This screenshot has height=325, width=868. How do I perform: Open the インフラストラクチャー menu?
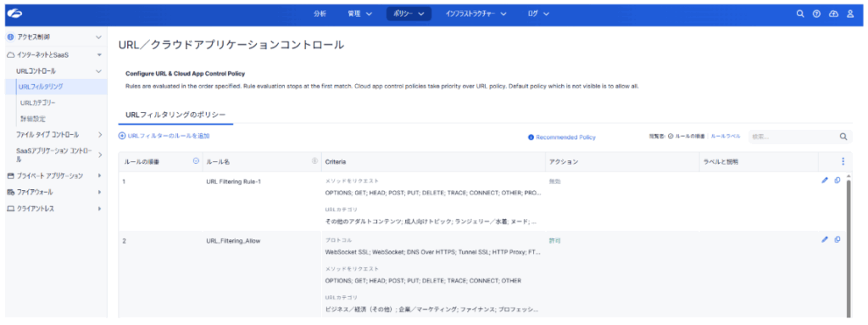pyautogui.click(x=476, y=14)
